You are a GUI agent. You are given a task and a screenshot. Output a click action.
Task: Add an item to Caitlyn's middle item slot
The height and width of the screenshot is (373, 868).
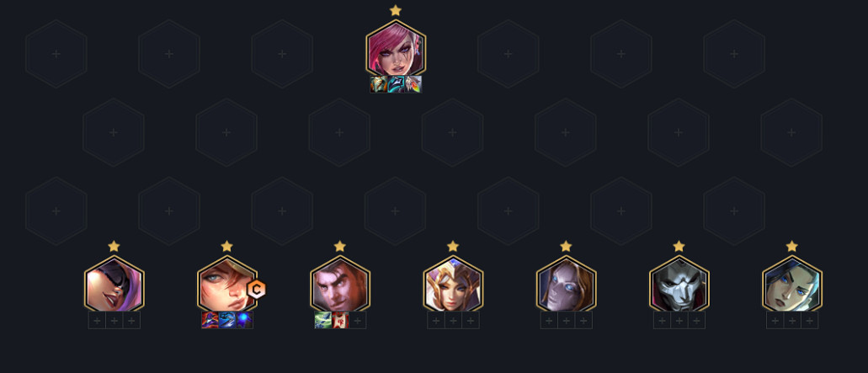pos(791,321)
